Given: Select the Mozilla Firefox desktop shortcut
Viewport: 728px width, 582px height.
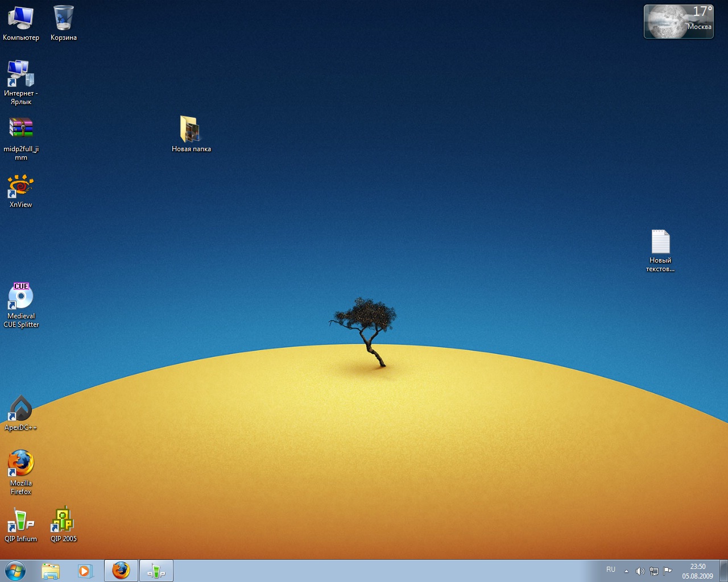Looking at the screenshot, I should pos(21,472).
